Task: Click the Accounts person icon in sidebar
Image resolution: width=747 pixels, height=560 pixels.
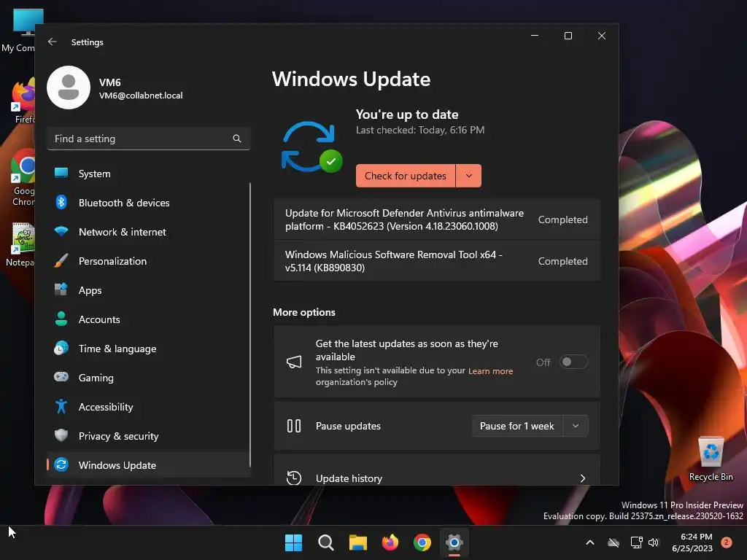Action: (x=61, y=319)
